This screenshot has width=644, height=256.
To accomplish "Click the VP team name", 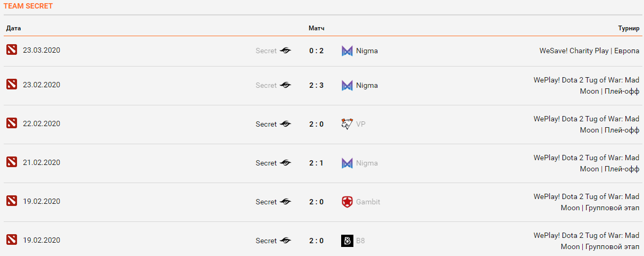I will coord(361,124).
